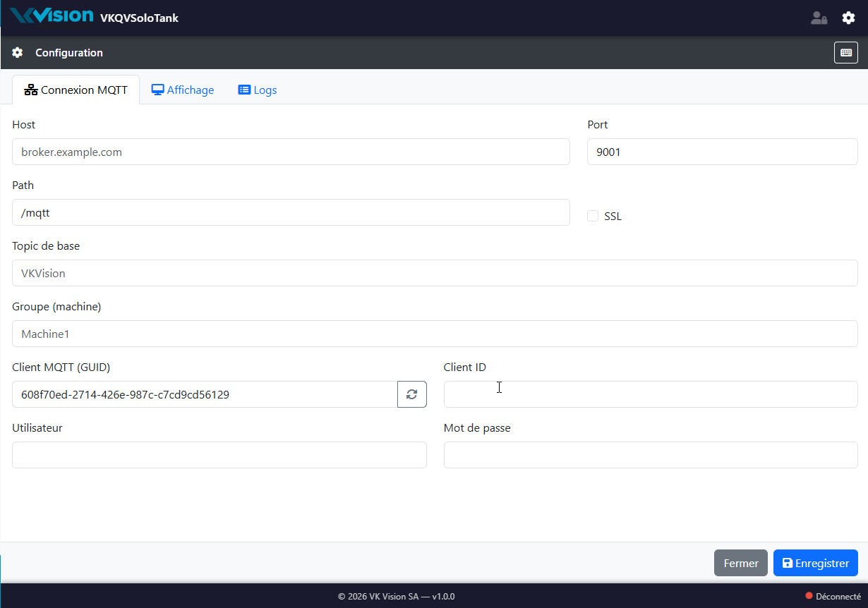The height and width of the screenshot is (608, 868).
Task: Click the Mot de passe label
Action: click(477, 428)
